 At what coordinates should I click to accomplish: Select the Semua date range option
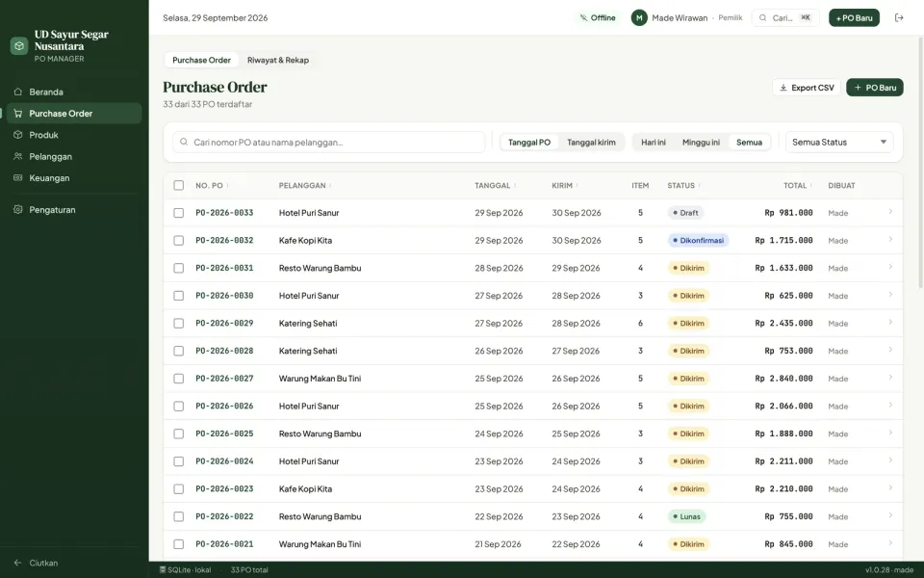tap(749, 143)
